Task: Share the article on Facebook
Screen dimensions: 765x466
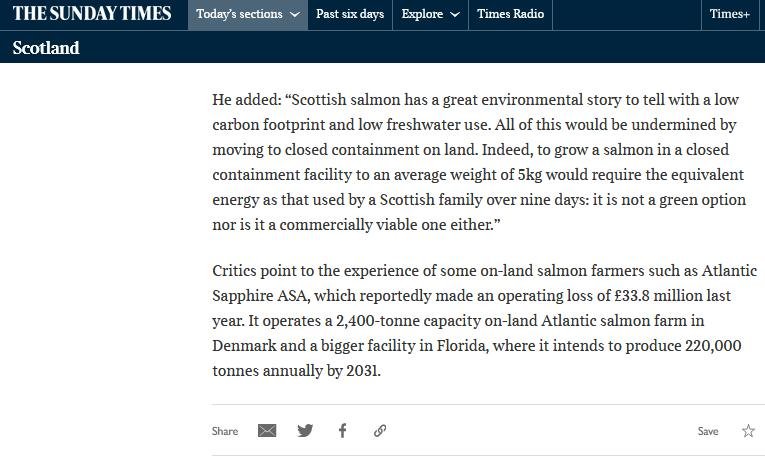Action: tap(342, 431)
